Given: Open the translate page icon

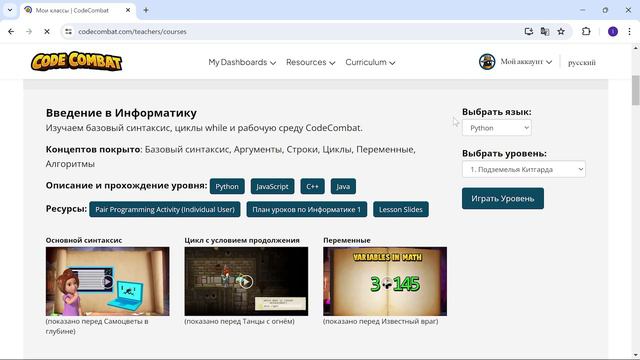Looking at the screenshot, I should (x=544, y=31).
